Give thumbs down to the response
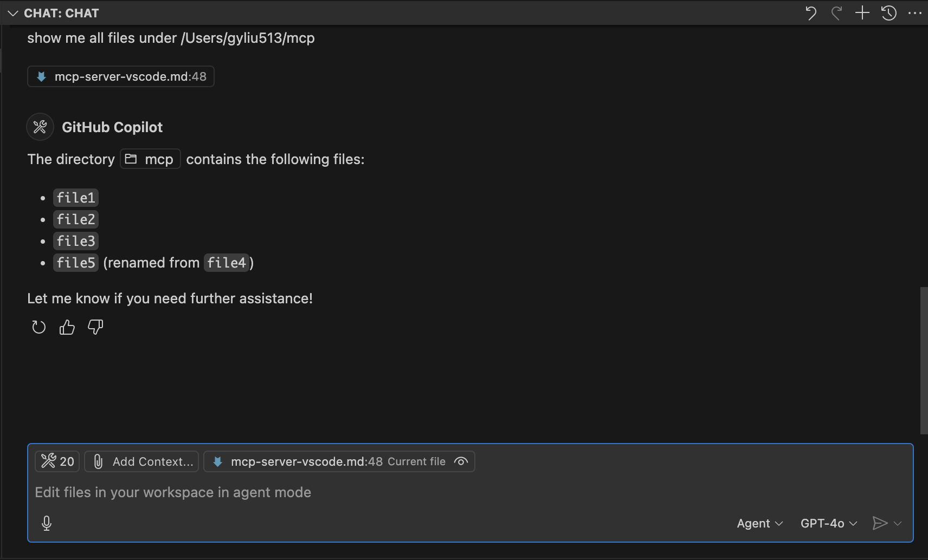 [95, 327]
